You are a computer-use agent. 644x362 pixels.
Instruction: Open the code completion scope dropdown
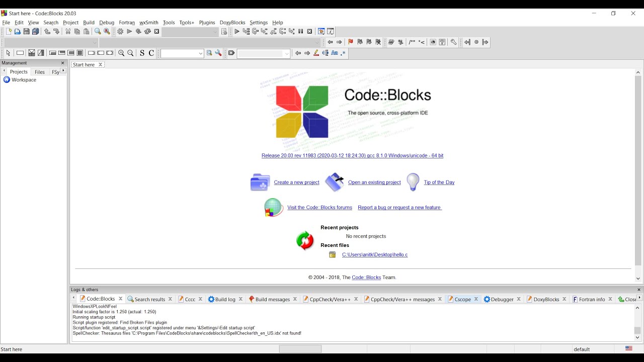(x=51, y=43)
